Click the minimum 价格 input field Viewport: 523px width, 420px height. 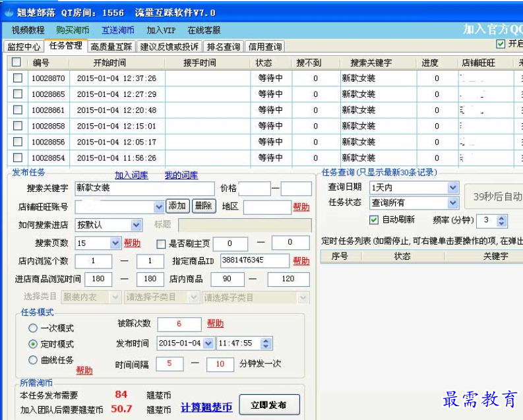coord(255,189)
